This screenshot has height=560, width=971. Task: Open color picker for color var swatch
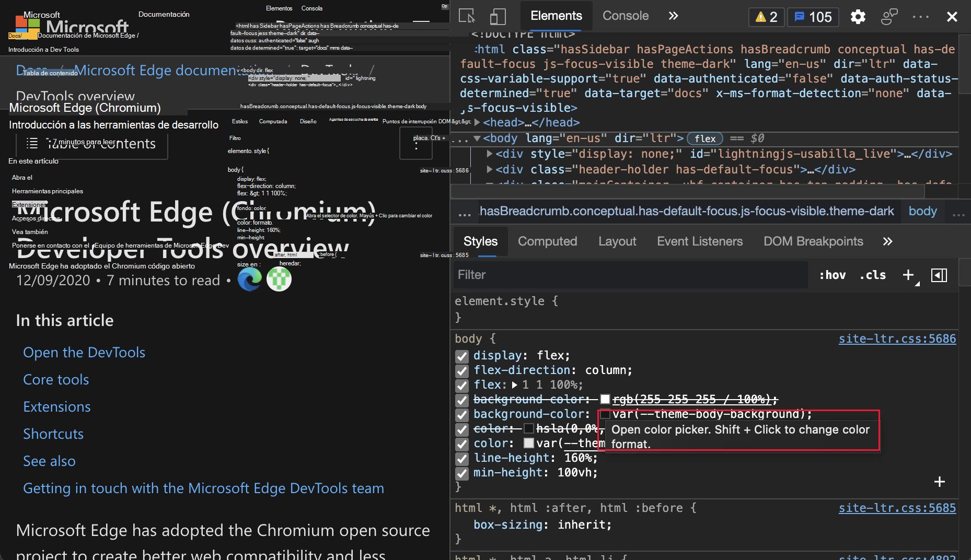click(x=529, y=444)
